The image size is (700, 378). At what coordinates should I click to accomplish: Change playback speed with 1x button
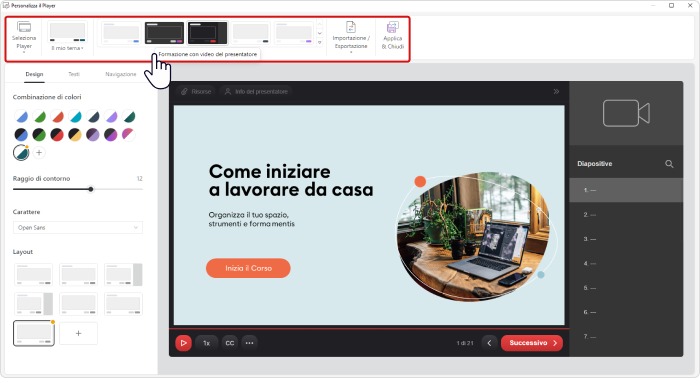point(207,343)
